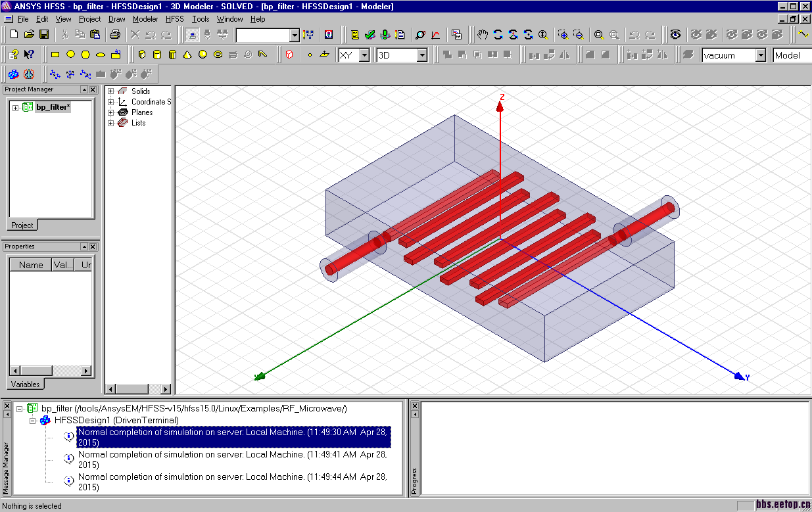Click the Validate checkmark icon
Viewport: 812px width, 512px height.
pyautogui.click(x=370, y=35)
